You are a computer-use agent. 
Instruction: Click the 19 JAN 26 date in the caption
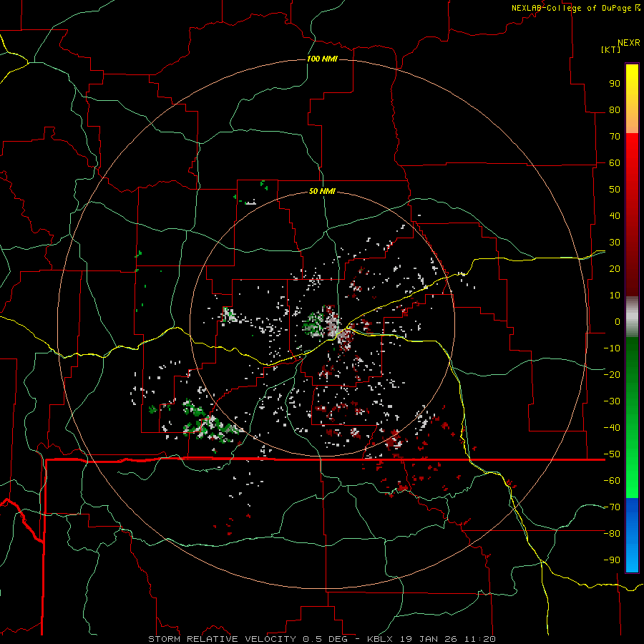point(428,639)
